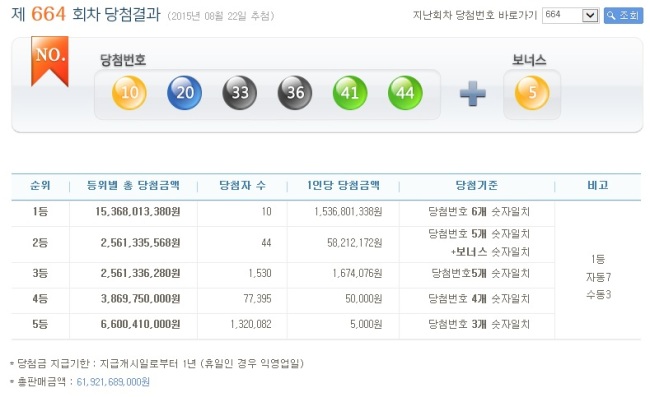This screenshot has height=397, width=650.
Task: Click the green number 41 ball
Action: click(350, 92)
